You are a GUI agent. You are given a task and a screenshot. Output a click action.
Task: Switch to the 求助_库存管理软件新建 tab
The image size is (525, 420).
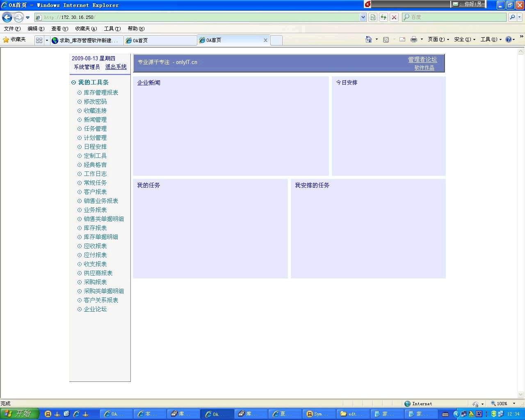pos(87,40)
